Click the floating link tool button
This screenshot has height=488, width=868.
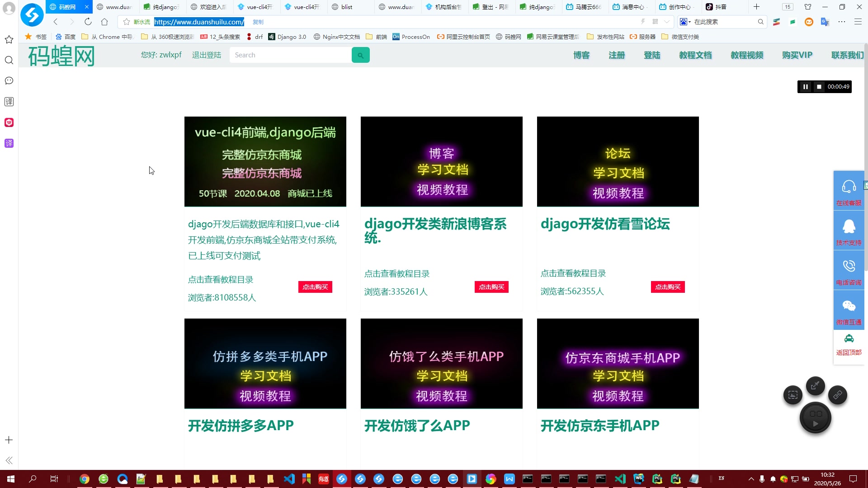click(x=838, y=395)
